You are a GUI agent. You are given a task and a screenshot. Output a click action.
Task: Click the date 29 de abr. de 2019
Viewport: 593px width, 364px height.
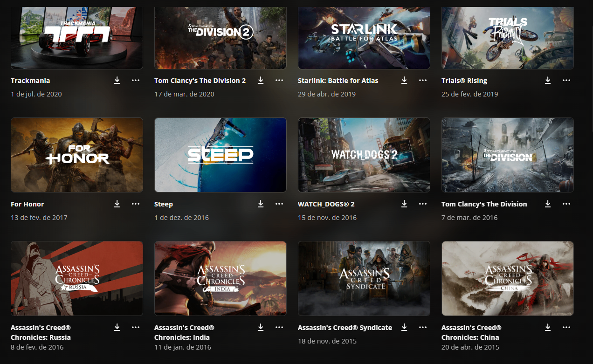click(x=327, y=94)
